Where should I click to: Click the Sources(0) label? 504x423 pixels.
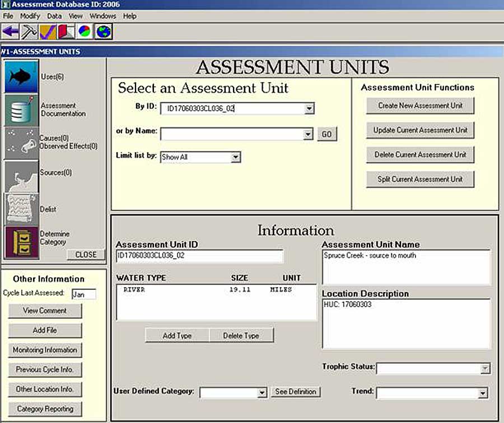click(56, 172)
